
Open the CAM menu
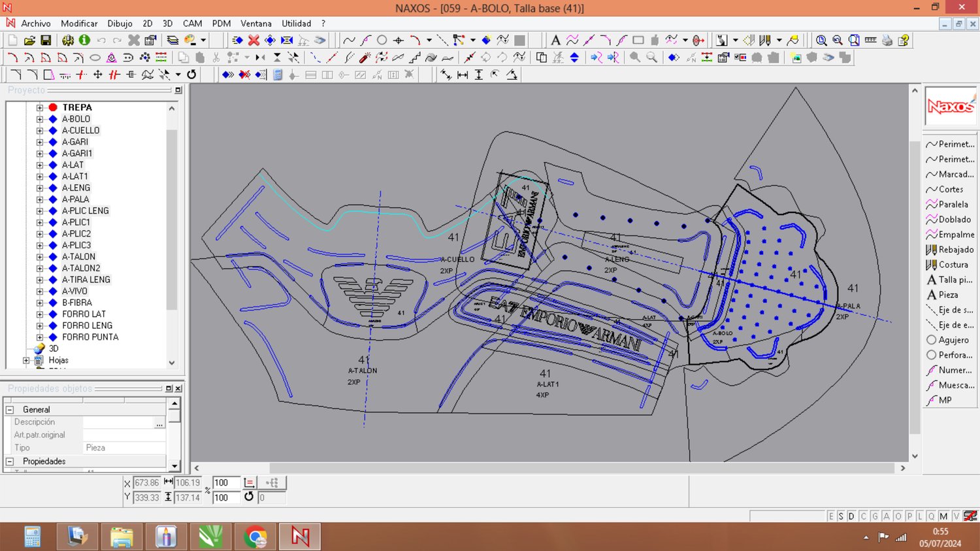point(192,24)
